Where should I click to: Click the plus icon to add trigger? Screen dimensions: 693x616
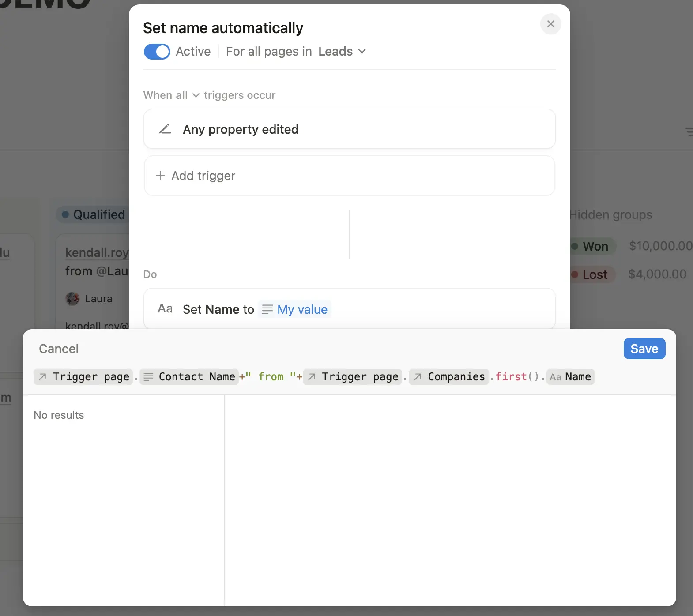[161, 176]
